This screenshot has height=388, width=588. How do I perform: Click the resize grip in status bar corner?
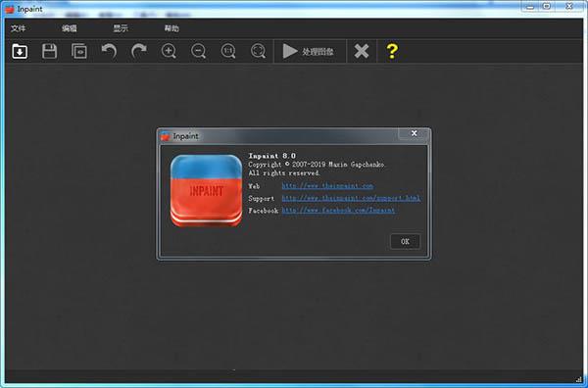pos(578,379)
